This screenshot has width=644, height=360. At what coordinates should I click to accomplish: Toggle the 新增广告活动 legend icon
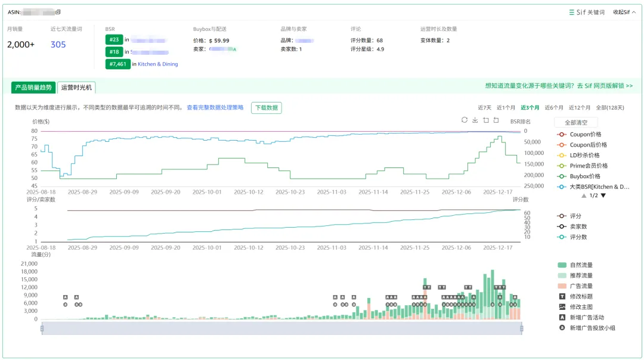pos(562,317)
